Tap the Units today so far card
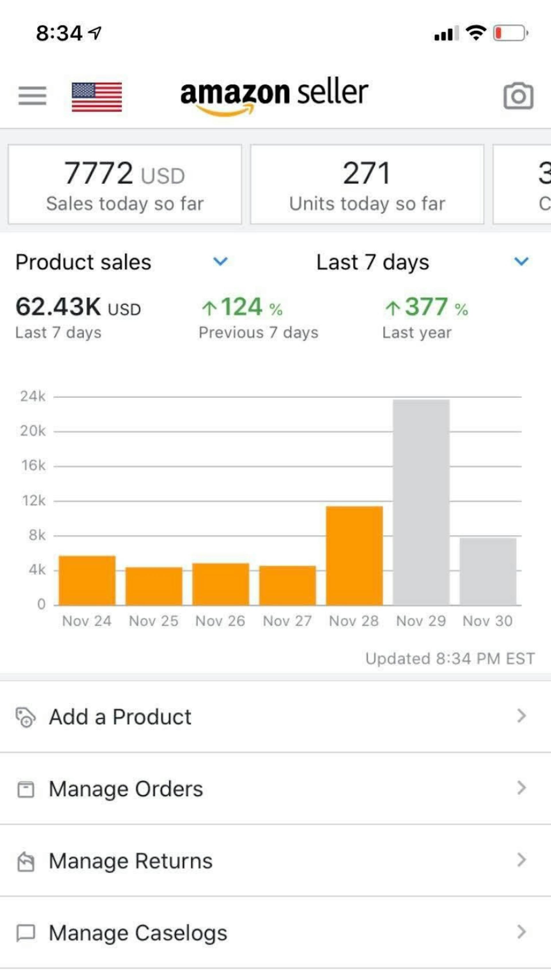 pyautogui.click(x=367, y=185)
